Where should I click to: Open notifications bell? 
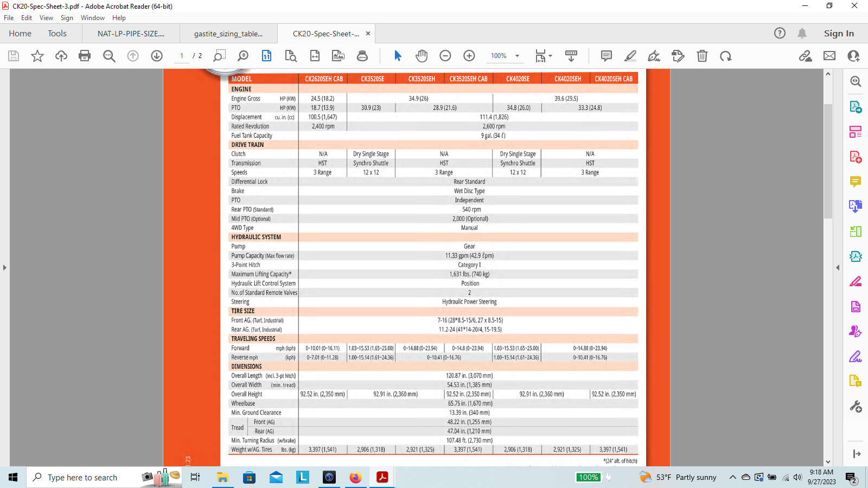(802, 33)
